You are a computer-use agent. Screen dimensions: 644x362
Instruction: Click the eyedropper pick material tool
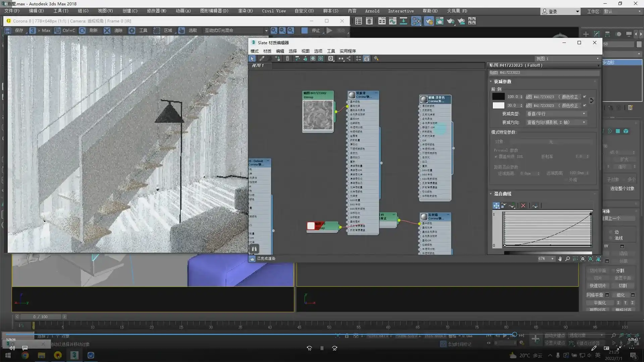point(262,58)
